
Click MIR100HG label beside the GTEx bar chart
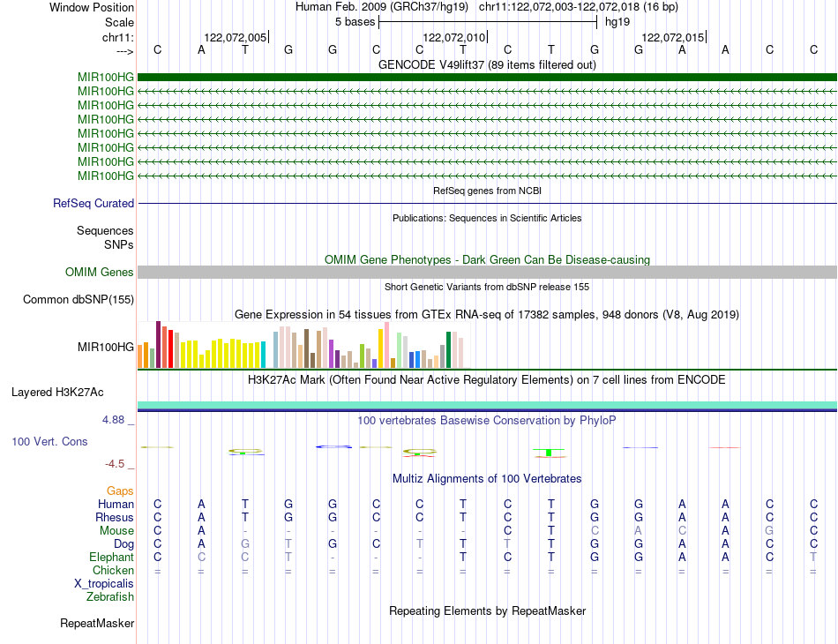point(105,347)
